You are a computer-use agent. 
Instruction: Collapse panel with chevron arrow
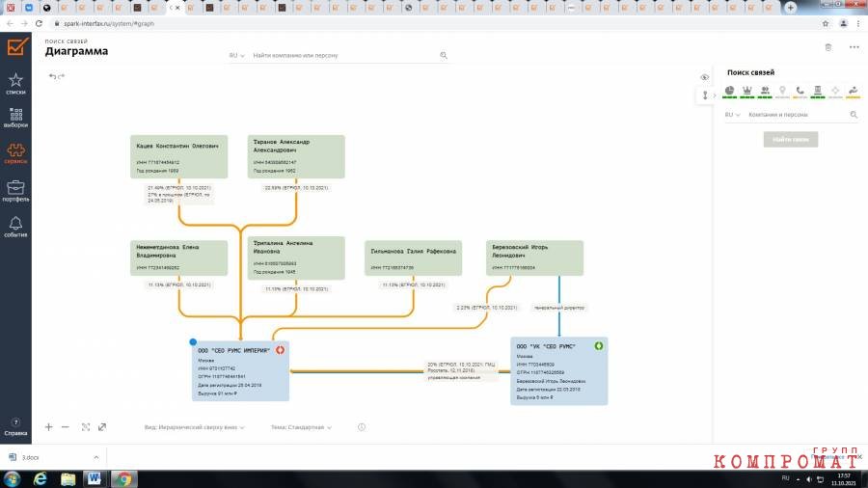[714, 95]
